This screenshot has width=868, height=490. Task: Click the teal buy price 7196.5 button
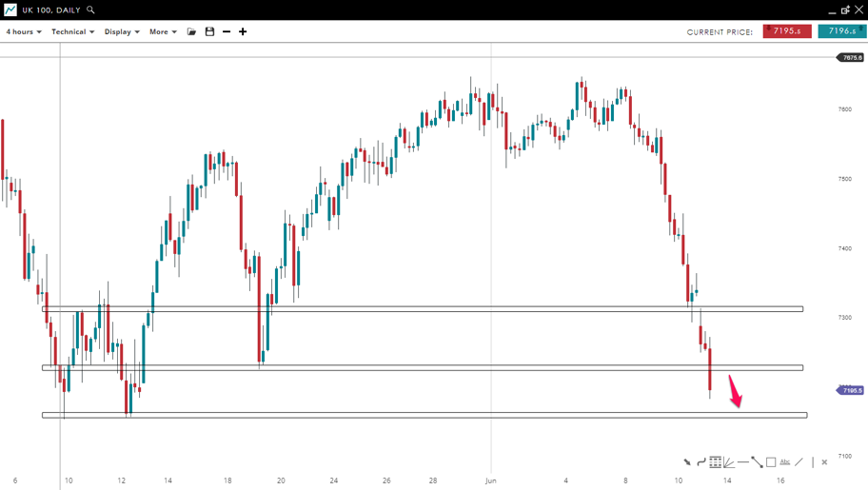[x=841, y=31]
